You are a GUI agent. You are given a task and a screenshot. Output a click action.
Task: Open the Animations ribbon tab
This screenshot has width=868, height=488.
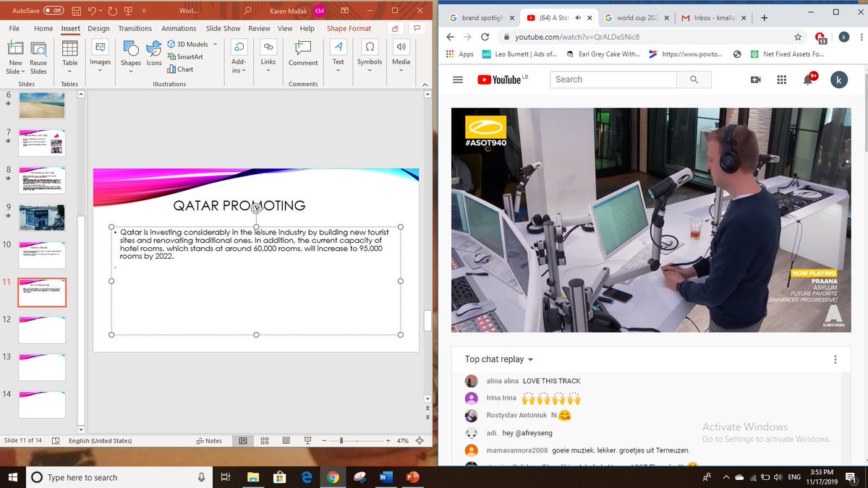179,28
